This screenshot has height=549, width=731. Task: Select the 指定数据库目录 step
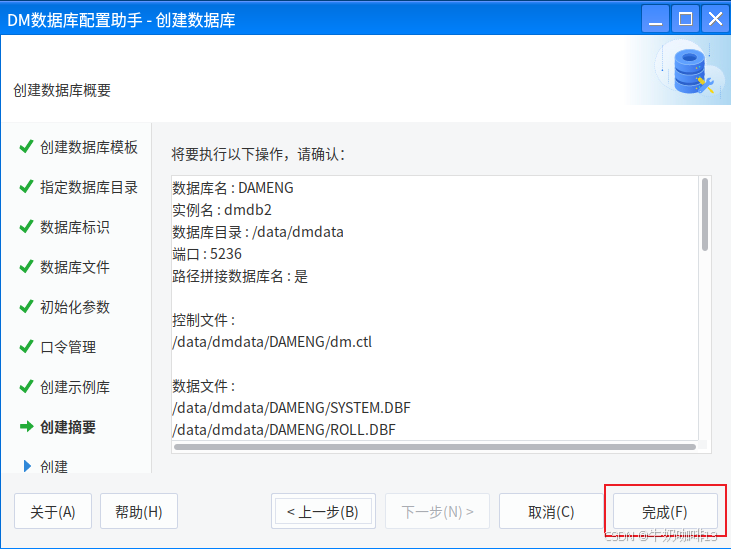[x=89, y=187]
